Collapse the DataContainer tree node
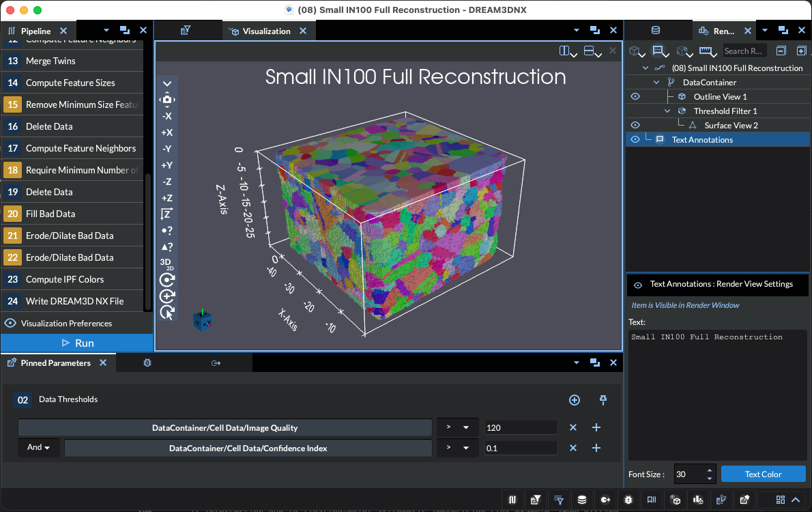This screenshot has width=812, height=512. [x=656, y=83]
